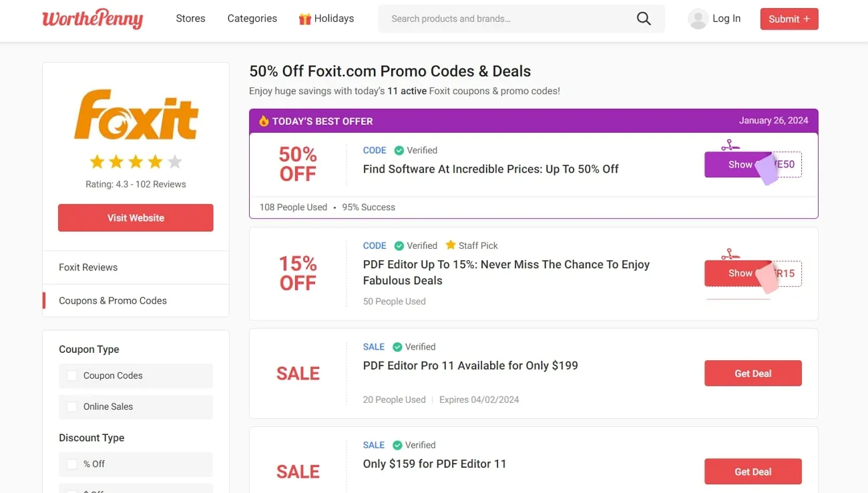
Task: Click the search magnifying glass icon
Action: [643, 19]
